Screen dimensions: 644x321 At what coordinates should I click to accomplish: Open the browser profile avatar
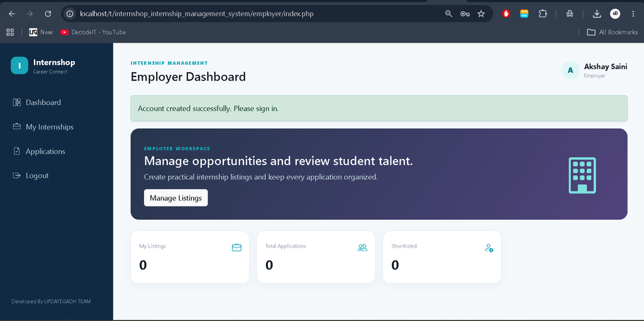point(615,14)
